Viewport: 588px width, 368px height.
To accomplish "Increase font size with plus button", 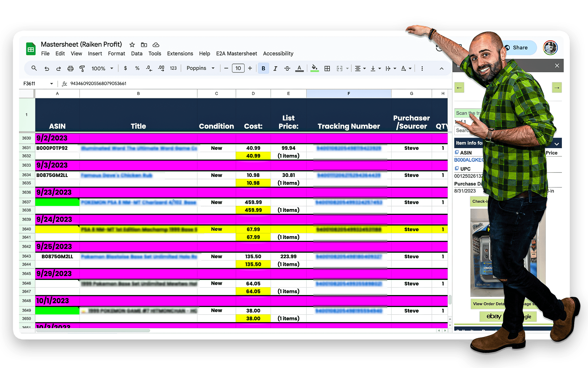I will pyautogui.click(x=250, y=68).
